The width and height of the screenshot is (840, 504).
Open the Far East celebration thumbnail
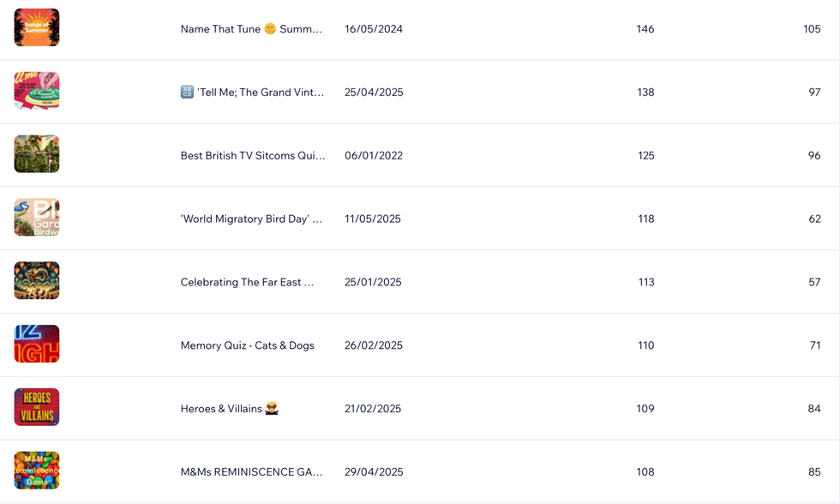point(36,280)
